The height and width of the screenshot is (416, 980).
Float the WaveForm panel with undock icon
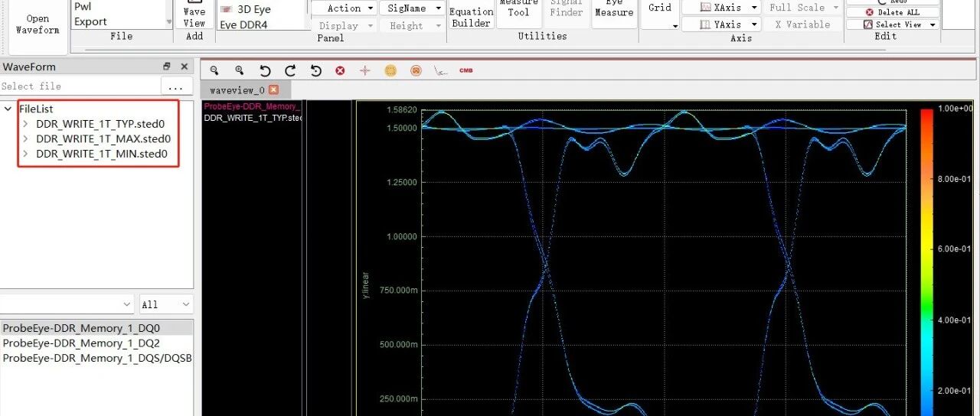167,67
